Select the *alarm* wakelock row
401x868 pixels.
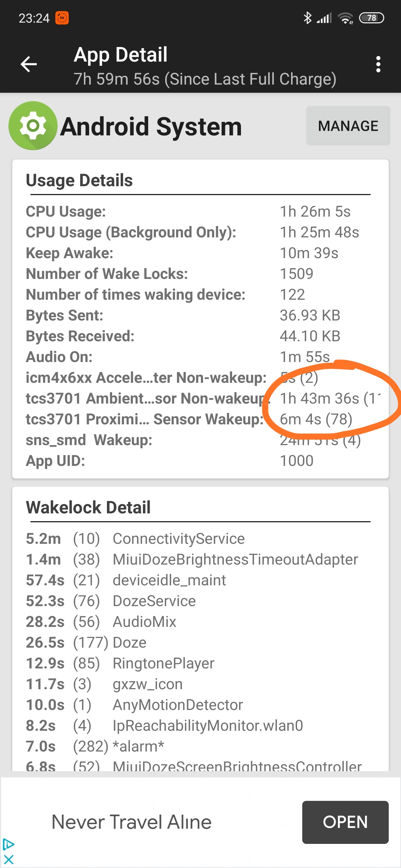coord(200,746)
